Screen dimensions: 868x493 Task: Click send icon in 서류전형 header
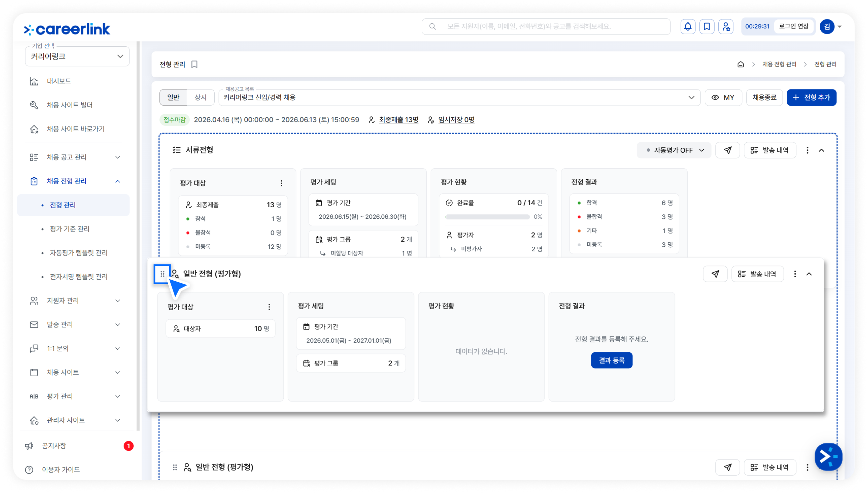(x=728, y=150)
